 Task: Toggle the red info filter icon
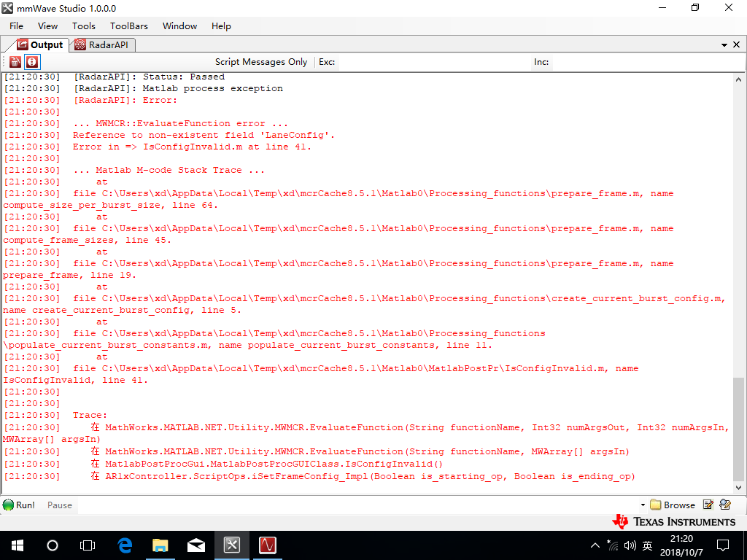[x=32, y=62]
